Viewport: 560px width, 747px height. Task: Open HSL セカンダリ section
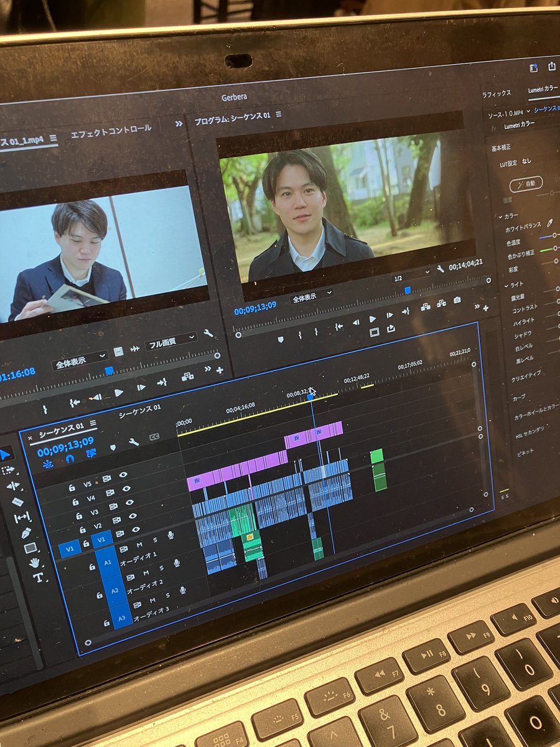pyautogui.click(x=530, y=432)
